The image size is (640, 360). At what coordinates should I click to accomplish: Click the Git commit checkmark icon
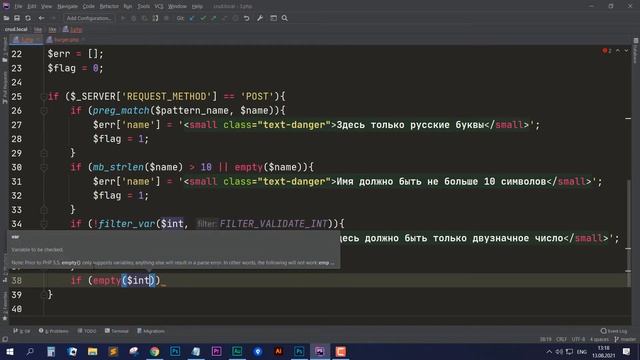click(x=203, y=18)
